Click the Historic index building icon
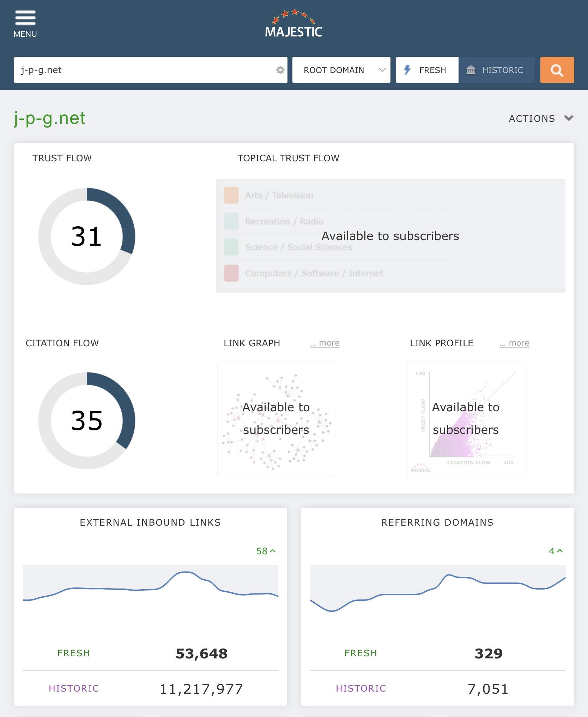 (x=471, y=70)
